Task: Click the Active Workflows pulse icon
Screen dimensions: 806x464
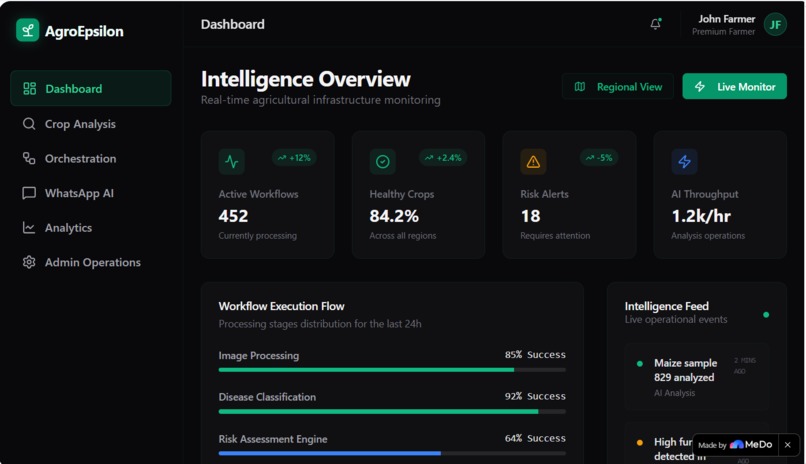Action: pos(231,161)
